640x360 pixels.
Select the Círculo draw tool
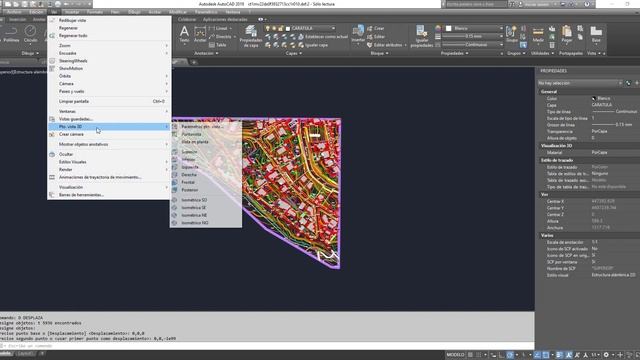(x=30, y=34)
